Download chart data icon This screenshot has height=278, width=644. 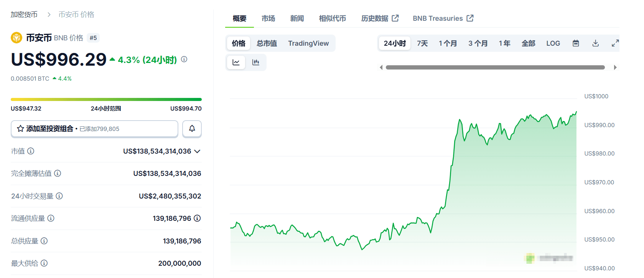click(x=596, y=43)
